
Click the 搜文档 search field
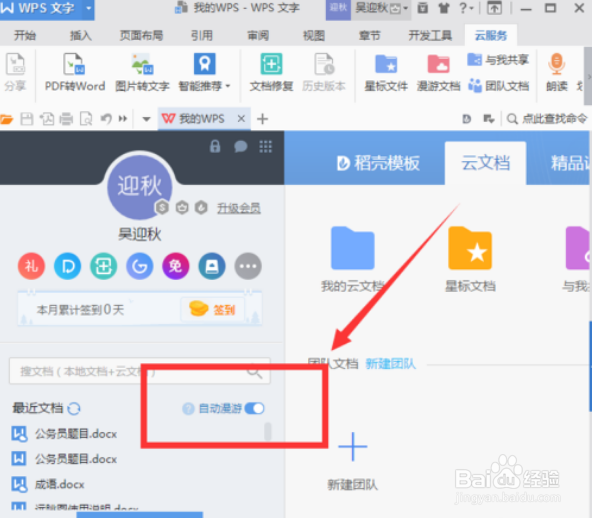point(140,371)
